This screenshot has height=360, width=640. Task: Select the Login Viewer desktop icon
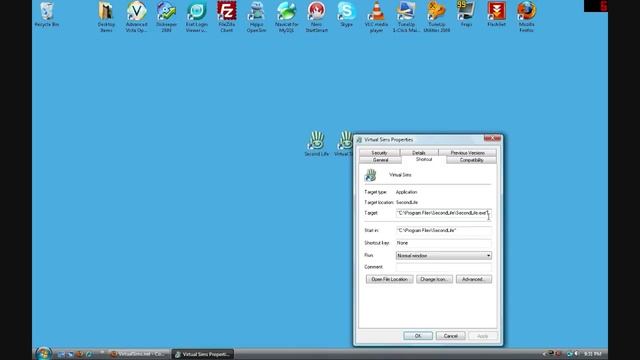pyautogui.click(x=196, y=16)
